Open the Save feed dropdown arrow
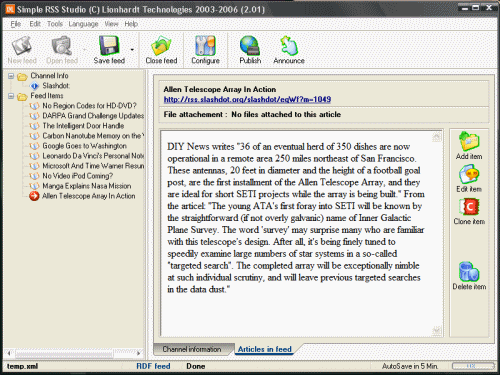The width and height of the screenshot is (500, 375). click(x=132, y=50)
